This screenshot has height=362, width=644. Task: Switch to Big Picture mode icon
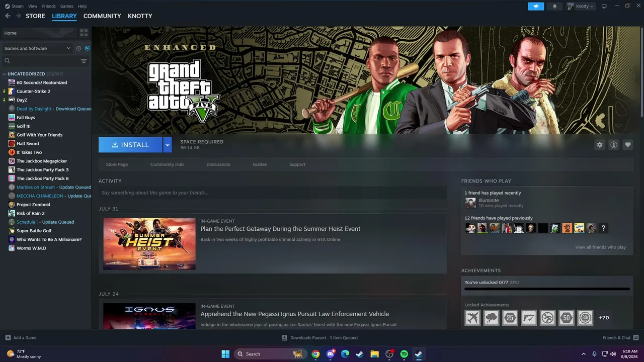click(x=604, y=6)
